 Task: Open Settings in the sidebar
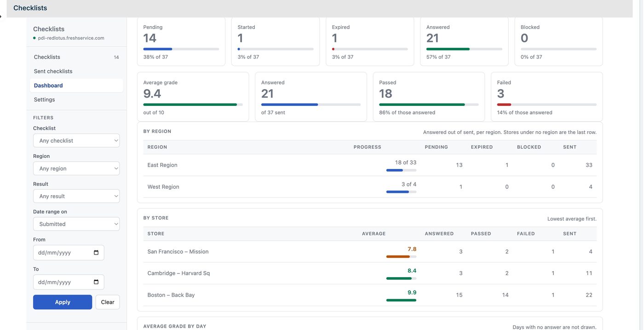click(x=76, y=99)
